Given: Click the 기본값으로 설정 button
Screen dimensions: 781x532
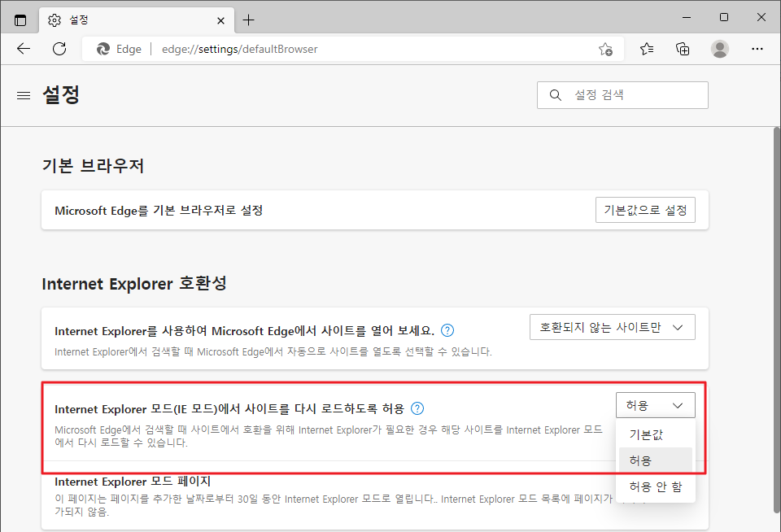Looking at the screenshot, I should pyautogui.click(x=645, y=210).
